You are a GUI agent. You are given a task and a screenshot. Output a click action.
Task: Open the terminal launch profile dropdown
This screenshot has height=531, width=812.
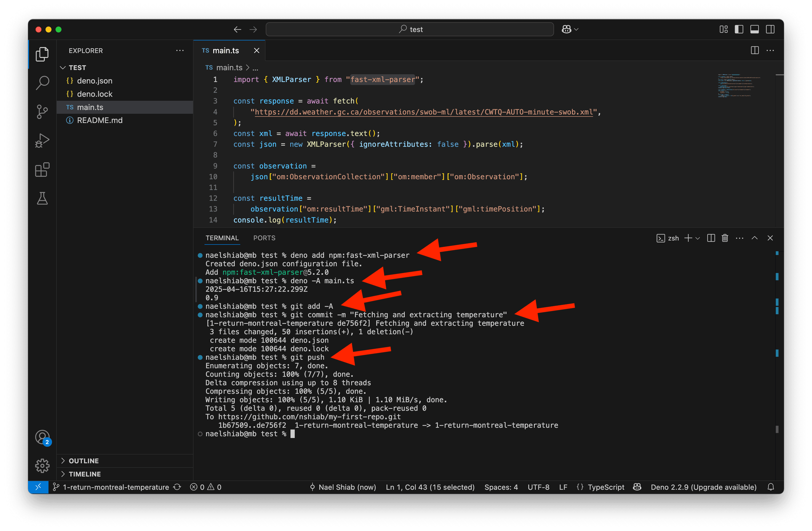(x=697, y=238)
